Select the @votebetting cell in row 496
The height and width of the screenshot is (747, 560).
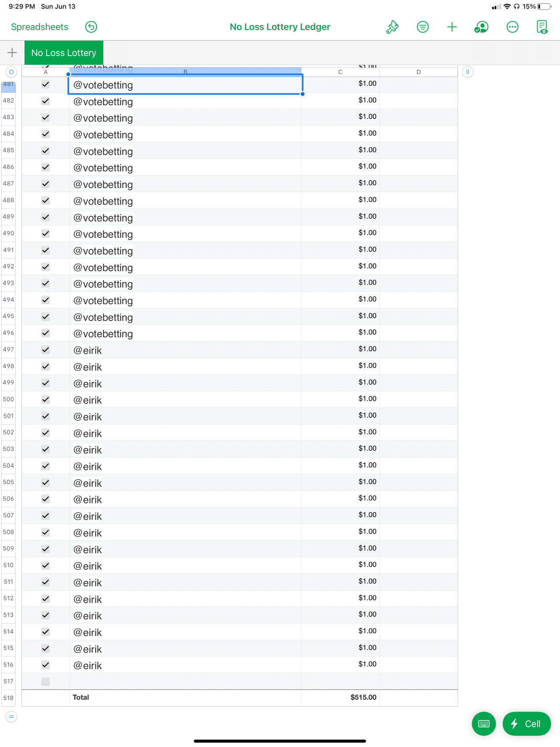click(185, 333)
